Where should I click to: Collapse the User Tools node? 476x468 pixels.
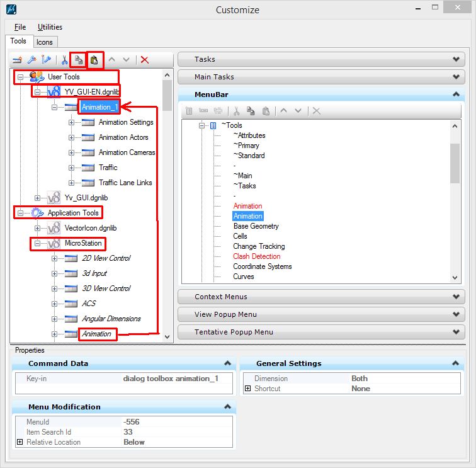20,77
